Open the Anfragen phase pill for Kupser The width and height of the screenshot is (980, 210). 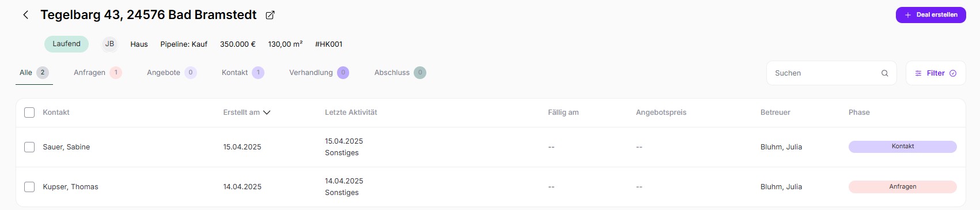pyautogui.click(x=902, y=187)
